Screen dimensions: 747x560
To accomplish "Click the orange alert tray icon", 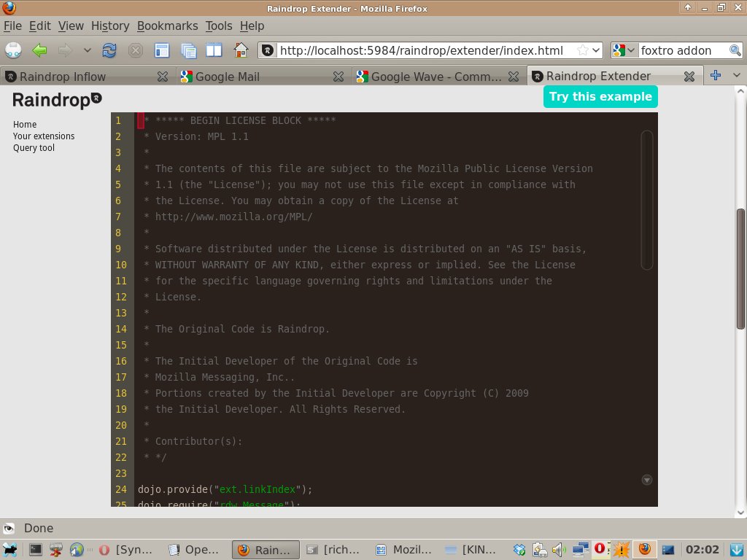I will click(x=622, y=550).
